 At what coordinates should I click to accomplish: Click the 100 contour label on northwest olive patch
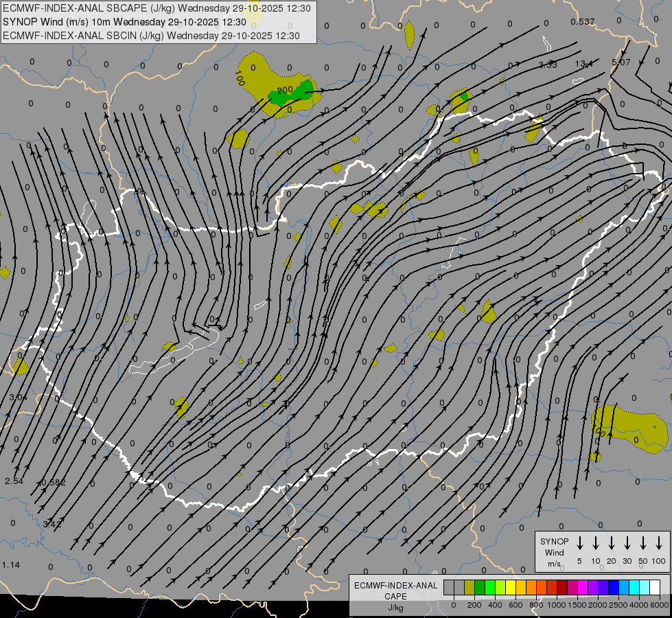[x=240, y=78]
